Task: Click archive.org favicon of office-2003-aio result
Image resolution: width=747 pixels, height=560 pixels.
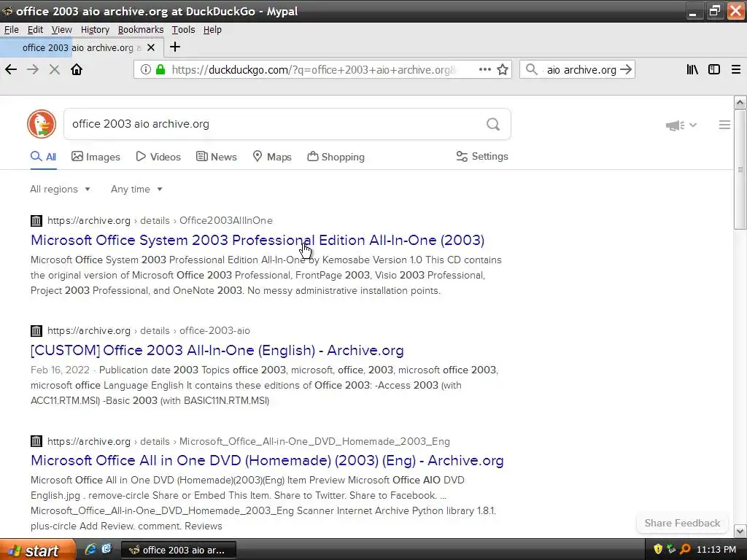Action: tap(36, 330)
